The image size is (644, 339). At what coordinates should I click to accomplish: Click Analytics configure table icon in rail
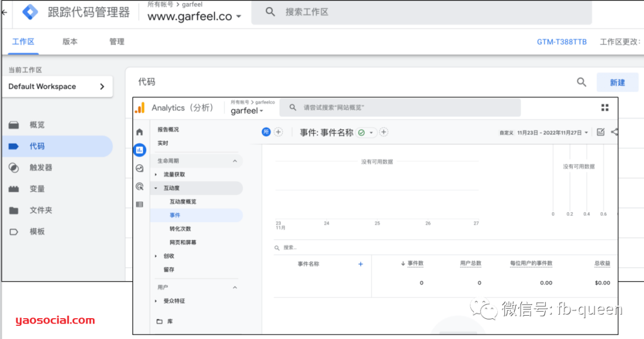tap(140, 204)
